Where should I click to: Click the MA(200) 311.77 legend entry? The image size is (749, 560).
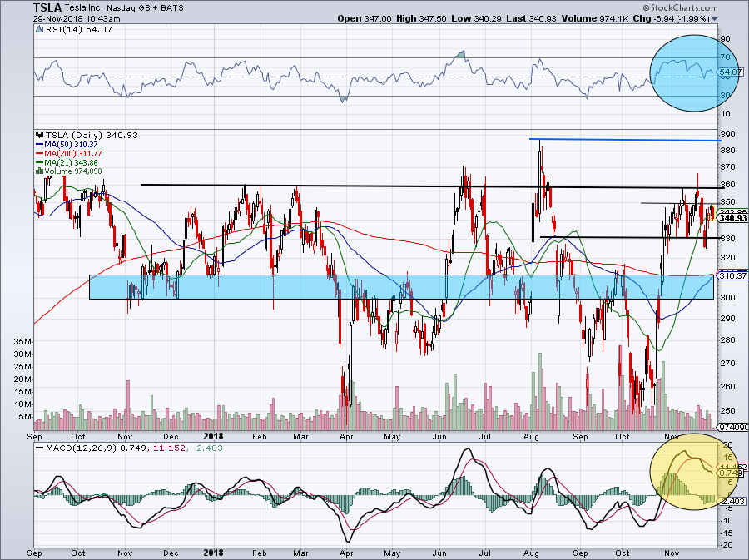point(73,154)
